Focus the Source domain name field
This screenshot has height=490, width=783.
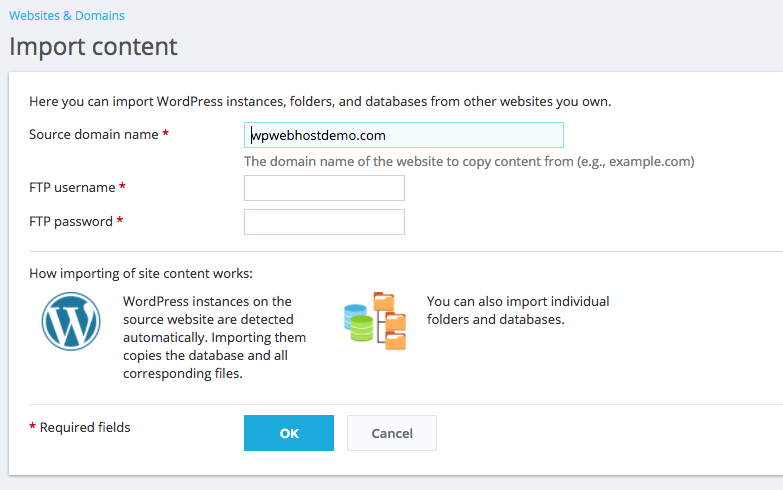(403, 135)
